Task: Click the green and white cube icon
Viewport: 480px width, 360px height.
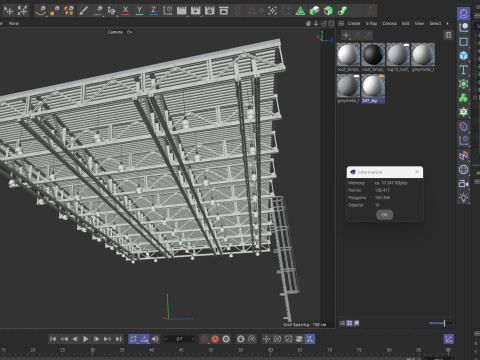Action: coord(314,11)
